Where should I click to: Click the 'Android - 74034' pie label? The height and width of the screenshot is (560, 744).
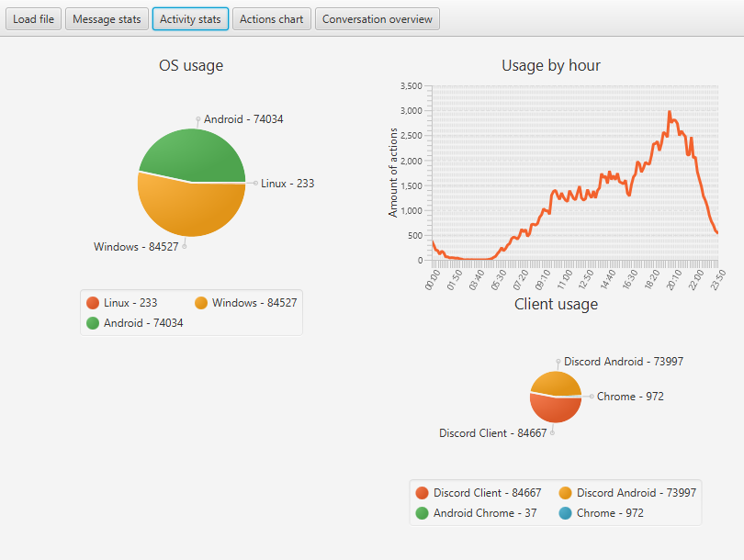(x=243, y=119)
